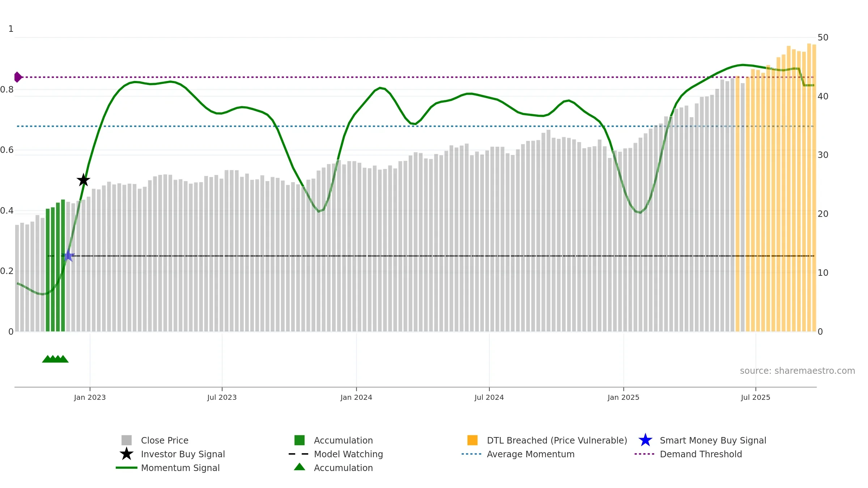Click the Jan 2023 axis label
The width and height of the screenshot is (868, 488).
[90, 397]
